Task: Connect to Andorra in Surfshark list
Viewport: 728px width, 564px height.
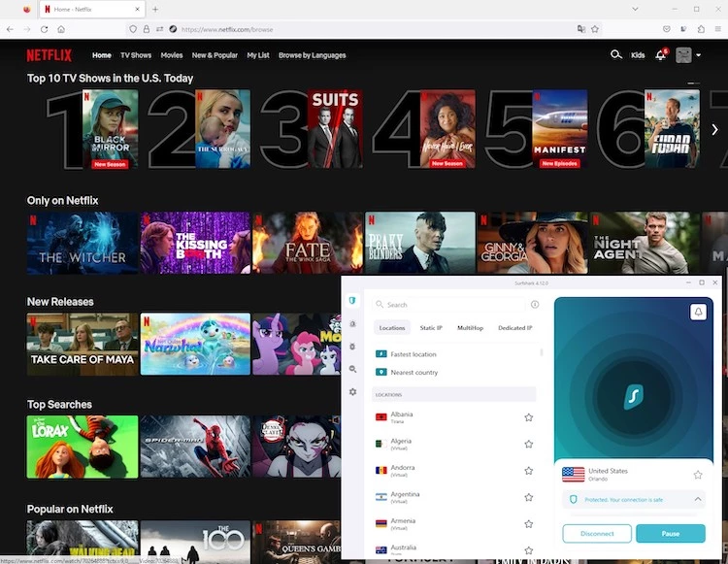Action: [x=454, y=471]
